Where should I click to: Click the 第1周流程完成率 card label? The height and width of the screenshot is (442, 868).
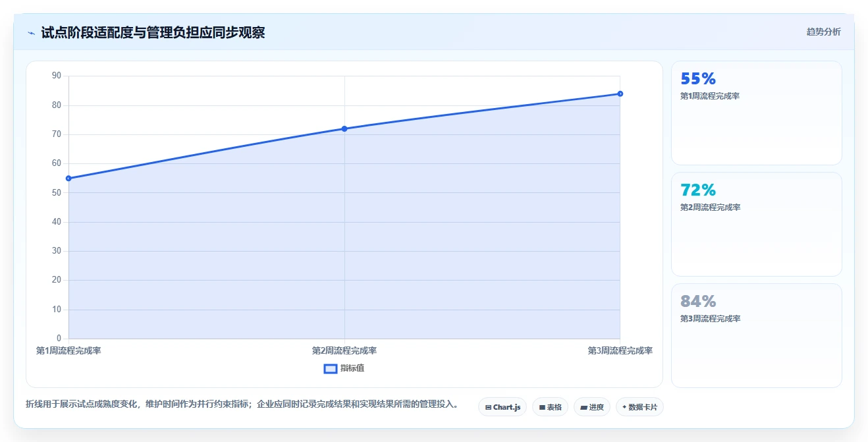(x=710, y=96)
